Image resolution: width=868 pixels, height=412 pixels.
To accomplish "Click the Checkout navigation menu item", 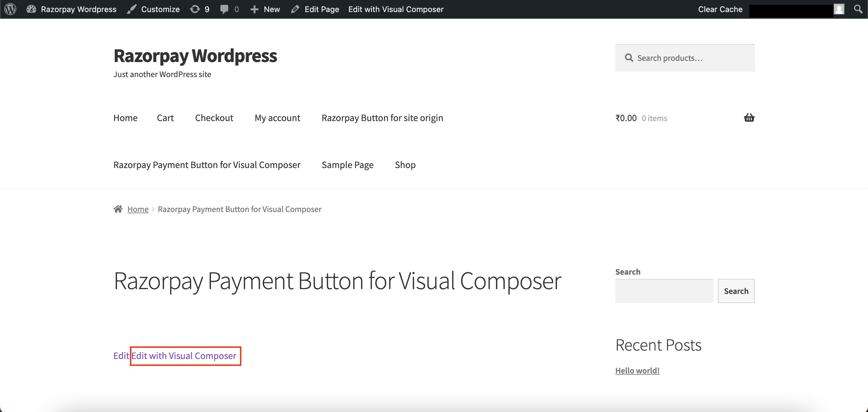I will (214, 117).
